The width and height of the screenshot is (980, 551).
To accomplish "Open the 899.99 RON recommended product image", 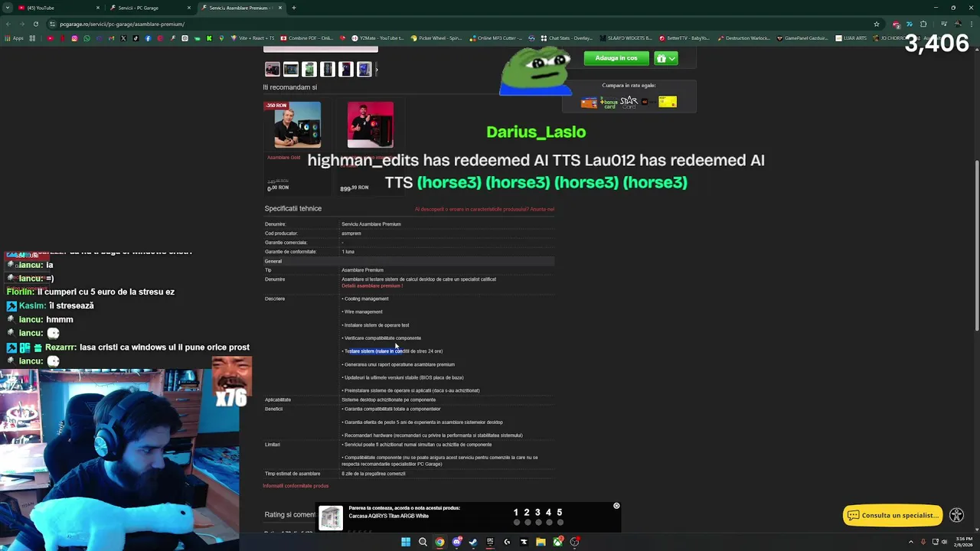I will coord(371,125).
